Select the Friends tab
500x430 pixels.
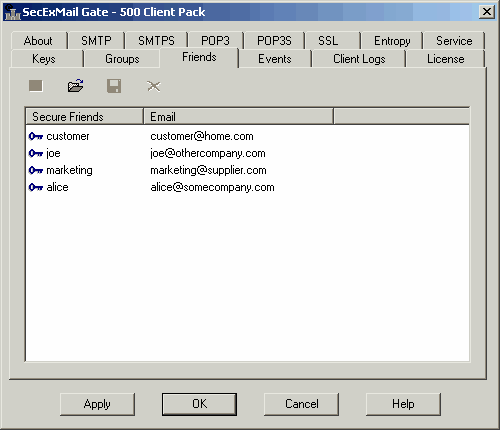[199, 57]
